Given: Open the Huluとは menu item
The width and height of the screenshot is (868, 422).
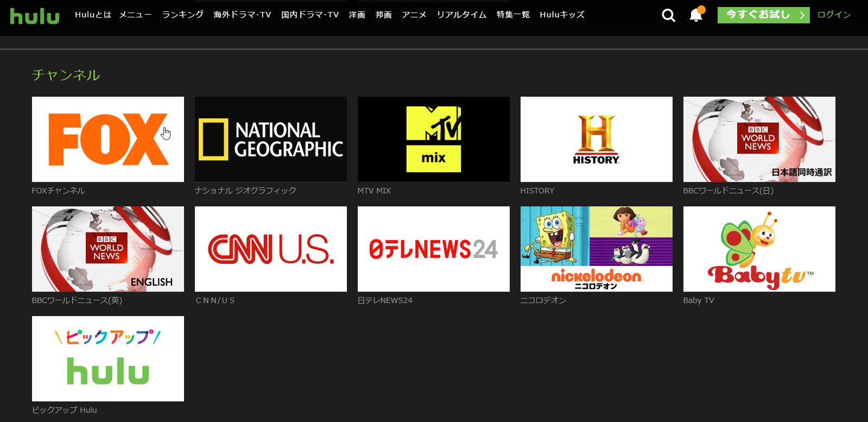Looking at the screenshot, I should coord(93,15).
